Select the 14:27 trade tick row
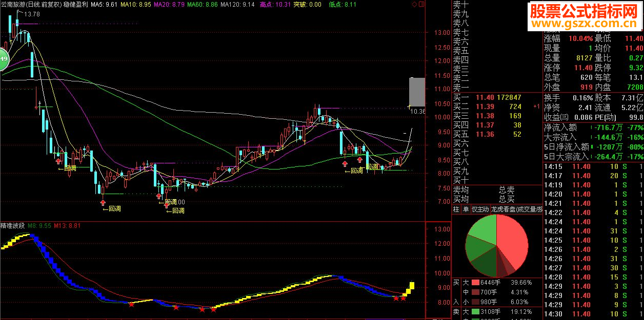This screenshot has width=644, height=320. click(593, 268)
